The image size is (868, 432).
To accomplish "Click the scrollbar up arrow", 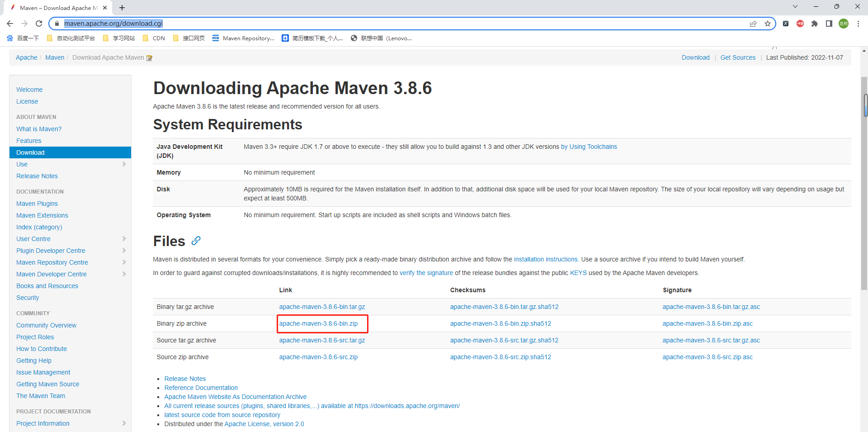I will (x=864, y=51).
